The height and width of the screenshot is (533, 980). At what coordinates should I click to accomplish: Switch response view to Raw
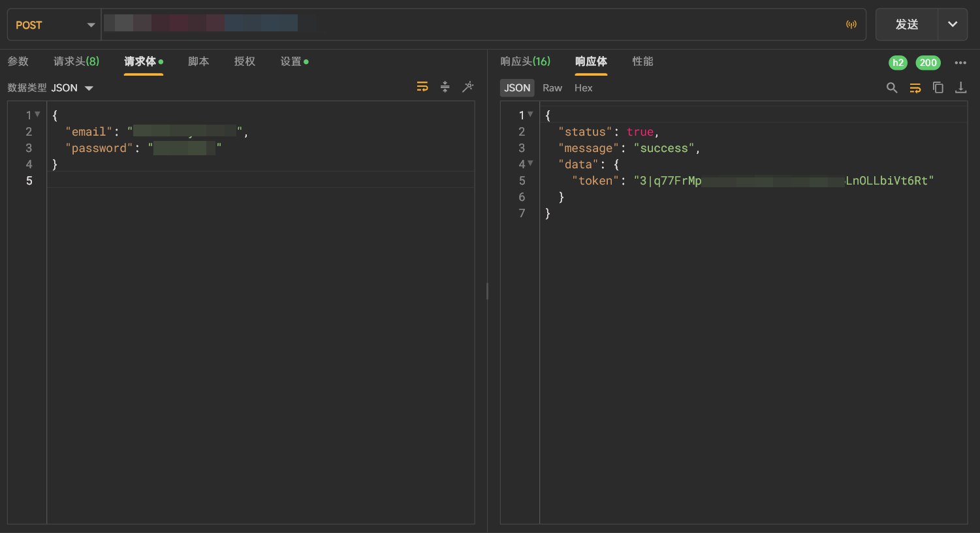point(552,88)
